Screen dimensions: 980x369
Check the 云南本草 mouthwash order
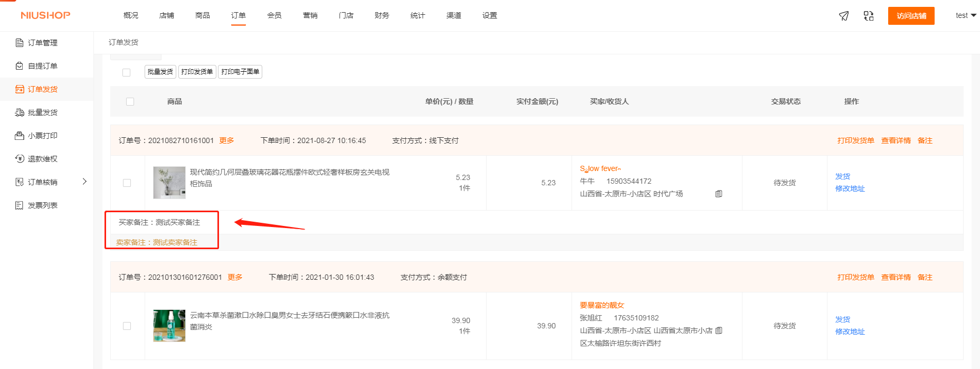pos(127,326)
